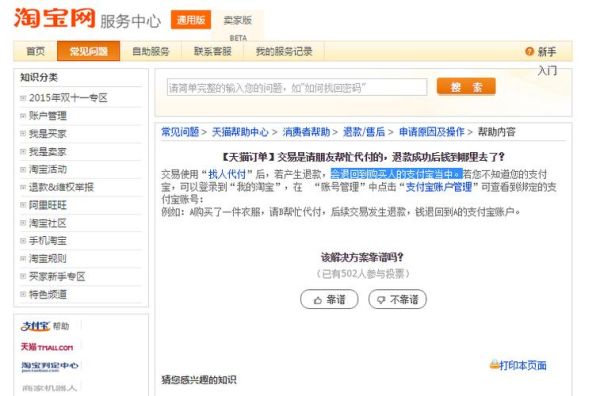The height and width of the screenshot is (396, 600).
Task: Open 买家新手专区 in knowledge categories
Action: [x=57, y=276]
